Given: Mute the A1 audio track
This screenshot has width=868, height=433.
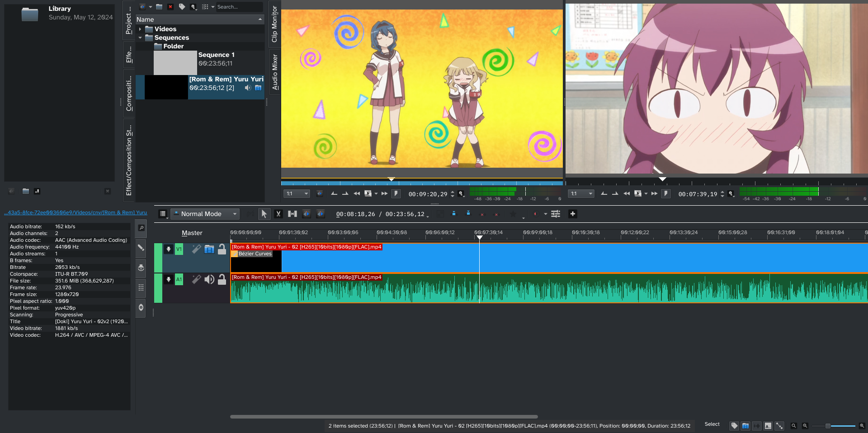Looking at the screenshot, I should tap(209, 279).
